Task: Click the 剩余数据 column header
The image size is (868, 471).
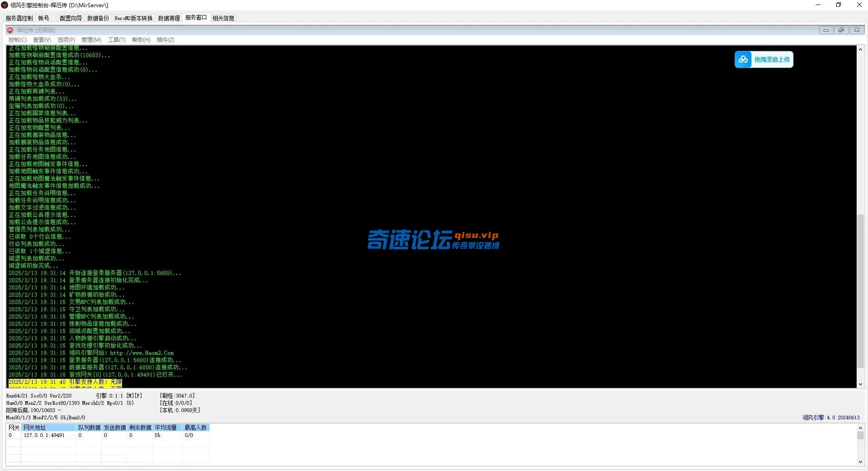Action: (x=140, y=427)
